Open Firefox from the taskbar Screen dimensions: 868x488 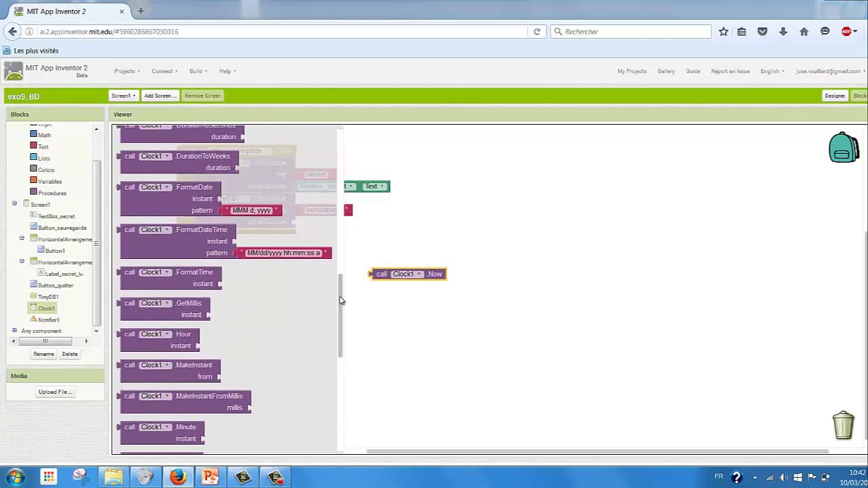coord(178,477)
